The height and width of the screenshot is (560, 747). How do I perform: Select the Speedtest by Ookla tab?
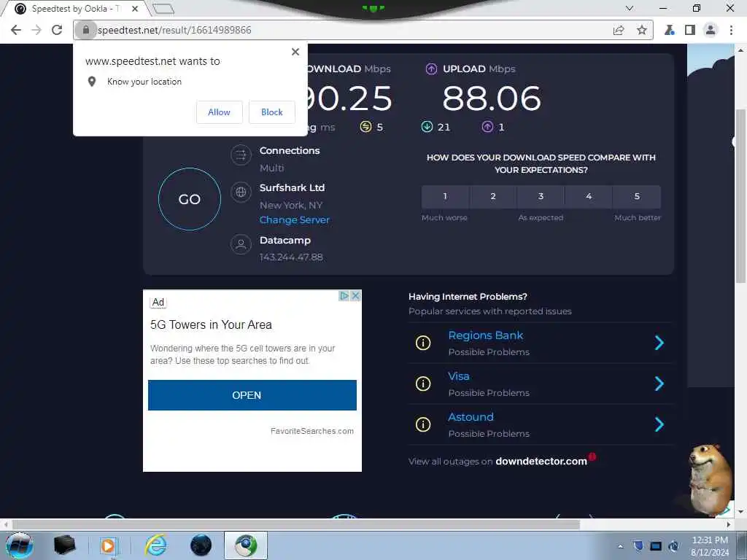coord(76,9)
